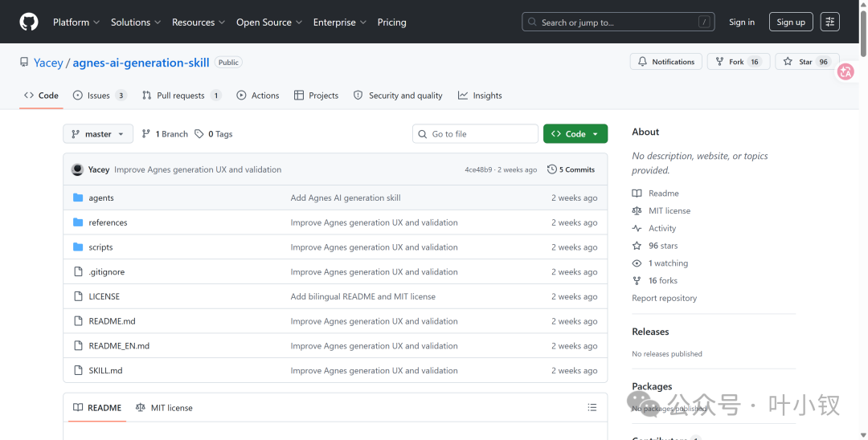Select the README tab below the file list
Image resolution: width=868 pixels, height=440 pixels.
point(97,407)
